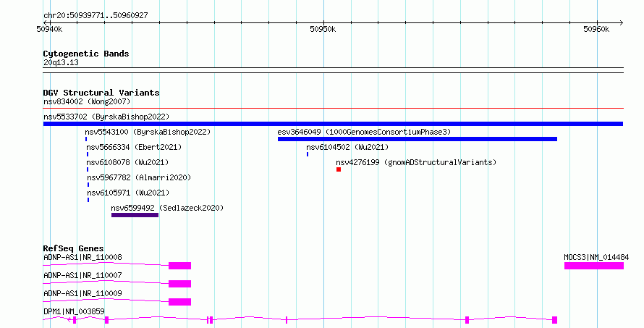The height and width of the screenshot is (328, 644).
Task: Click the ADNP-AS1 NR_110008 magenta exon block
Action: [x=180, y=266]
